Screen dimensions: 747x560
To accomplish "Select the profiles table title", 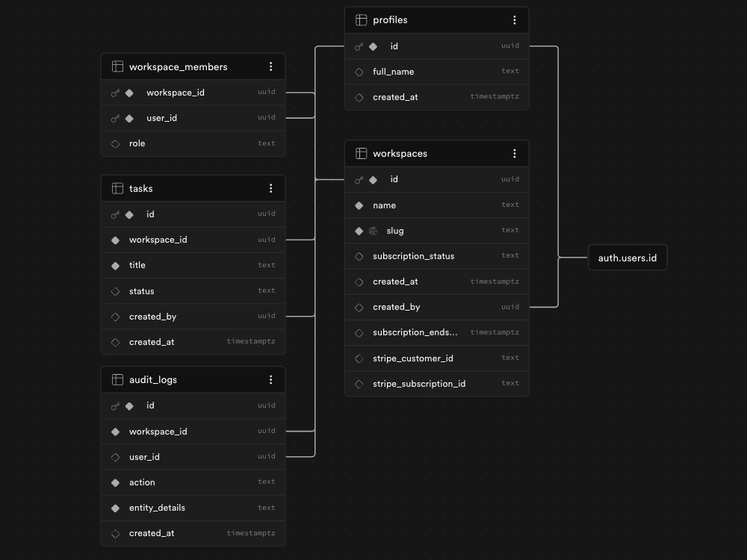I will (x=390, y=20).
